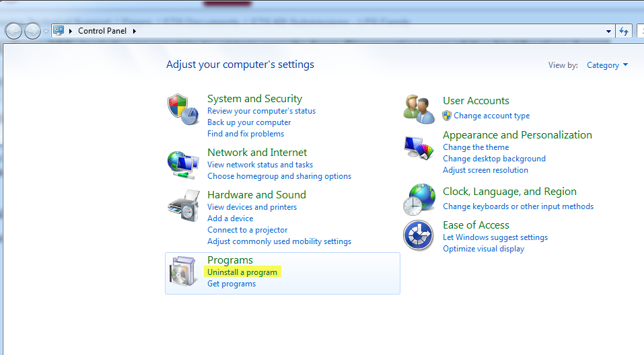Expand the arrow after Control Panel breadcrumb
644x355 pixels.
[135, 31]
